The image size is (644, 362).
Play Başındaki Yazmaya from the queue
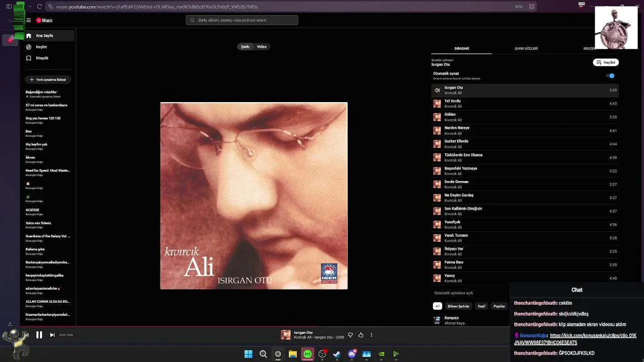[x=525, y=171]
